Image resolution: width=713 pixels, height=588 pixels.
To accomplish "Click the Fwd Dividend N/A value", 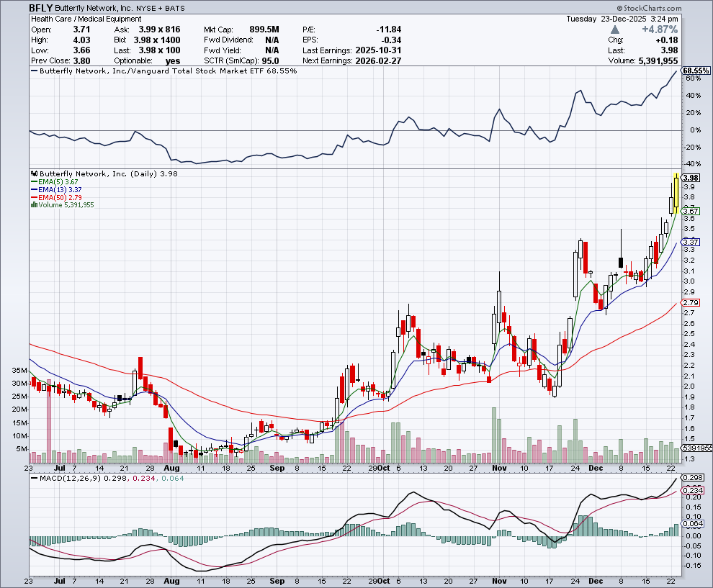I will pos(272,40).
